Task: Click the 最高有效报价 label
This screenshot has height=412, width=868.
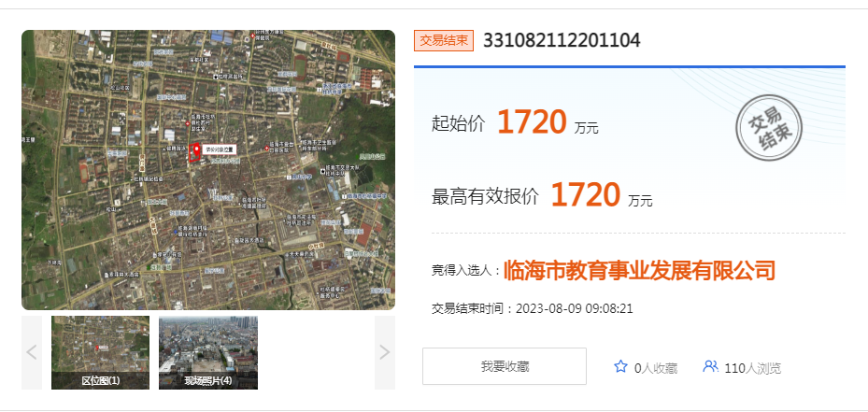Action: (x=485, y=196)
